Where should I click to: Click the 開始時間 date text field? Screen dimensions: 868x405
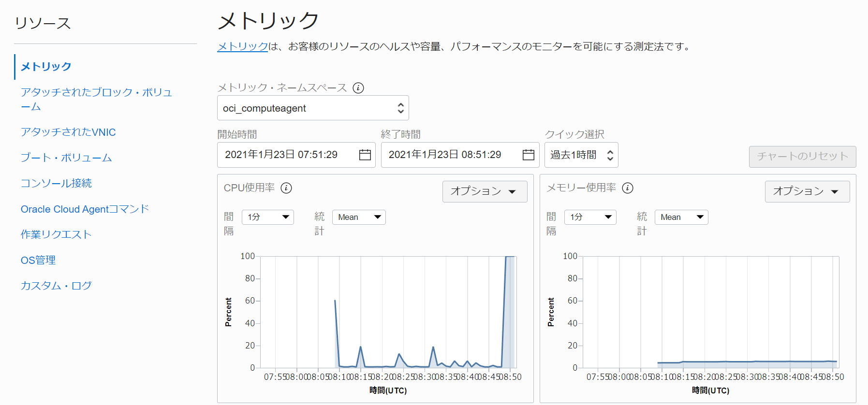pyautogui.click(x=288, y=155)
